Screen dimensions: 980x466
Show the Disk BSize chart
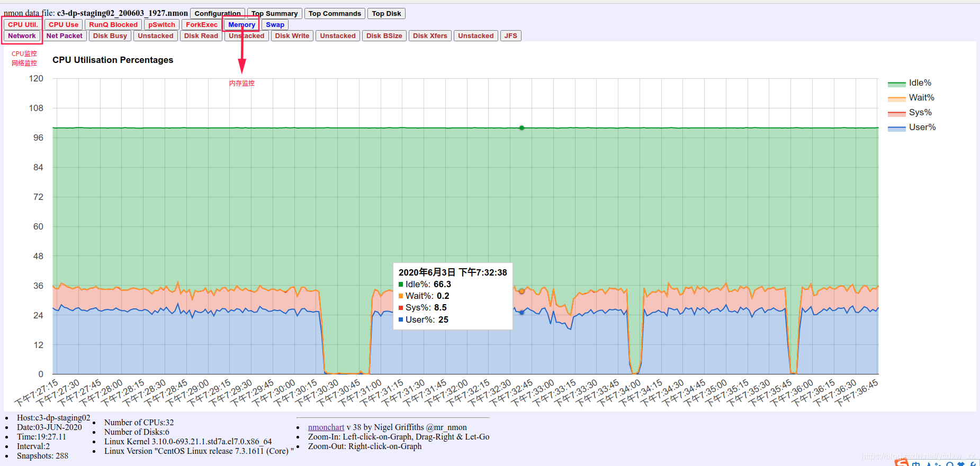tap(384, 36)
